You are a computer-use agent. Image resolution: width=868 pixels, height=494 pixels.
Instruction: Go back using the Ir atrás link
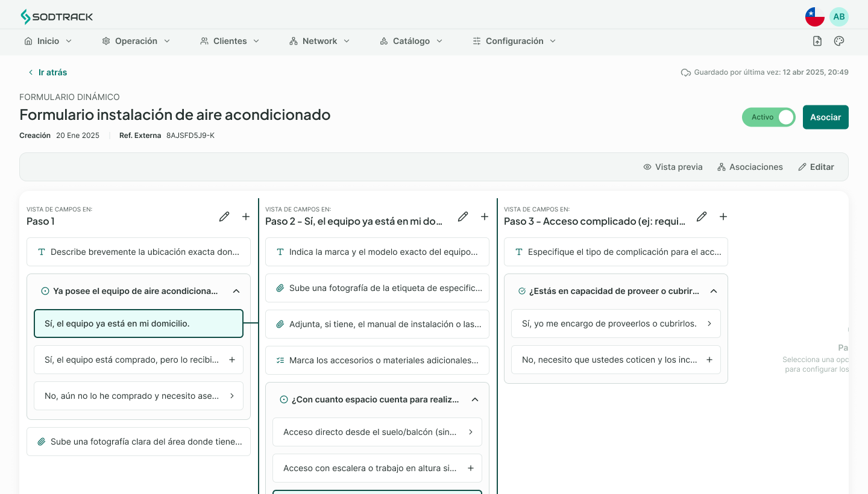(x=47, y=72)
